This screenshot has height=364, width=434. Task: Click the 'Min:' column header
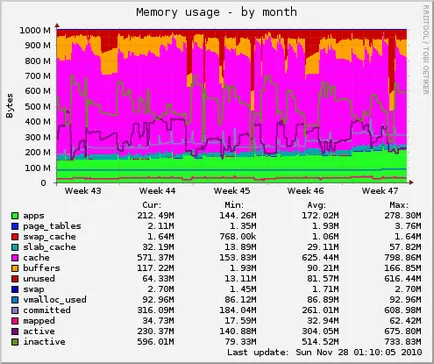pos(234,205)
